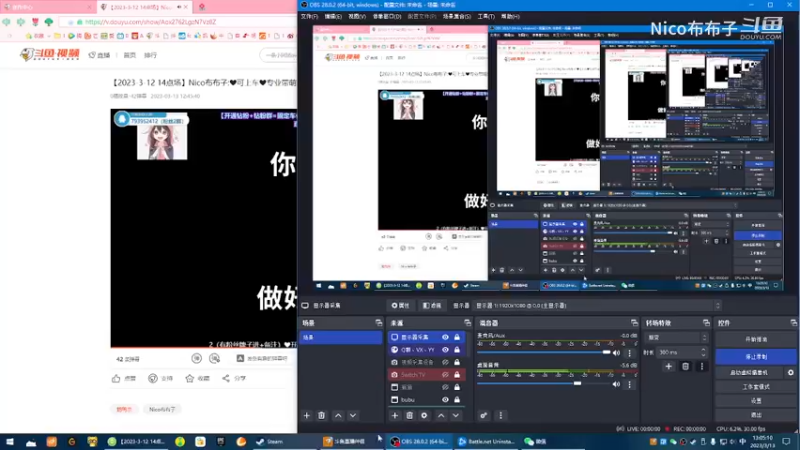800x450 pixels.
Task: Open virtual camera settings gear icon
Action: point(790,372)
